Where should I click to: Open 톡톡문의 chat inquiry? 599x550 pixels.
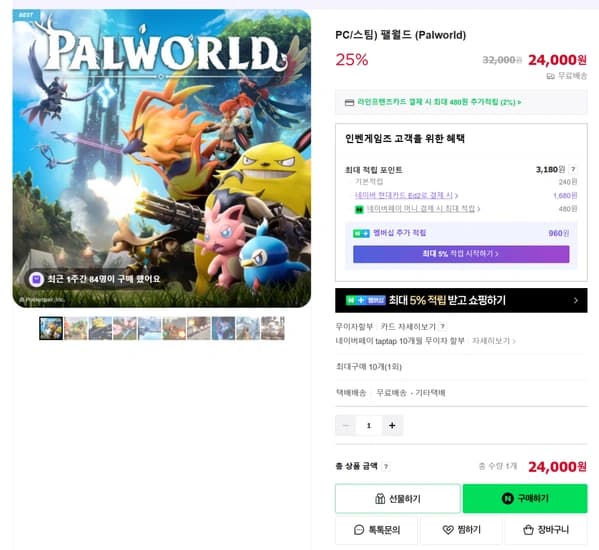pos(376,530)
